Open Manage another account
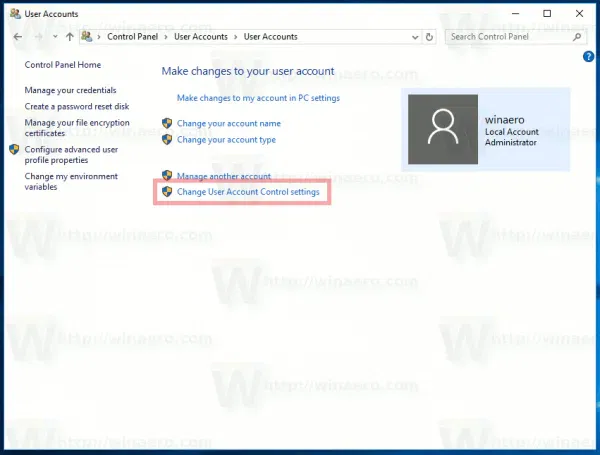600x455 pixels. coord(224,176)
